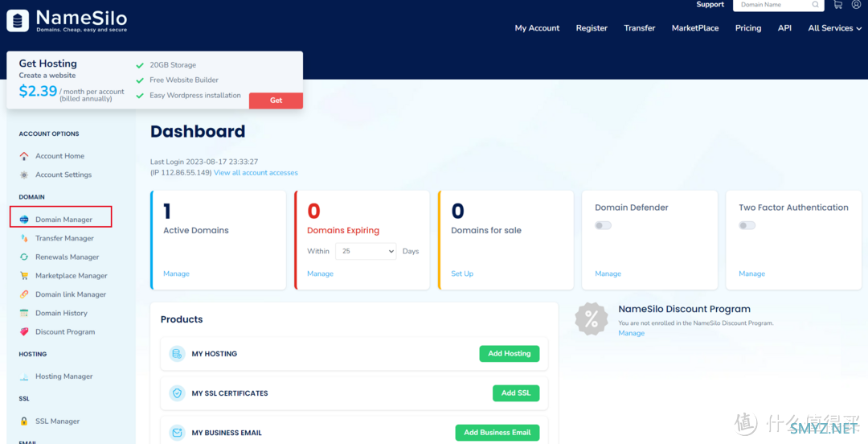Click the red Get hosting button
This screenshot has height=444, width=868.
(276, 101)
